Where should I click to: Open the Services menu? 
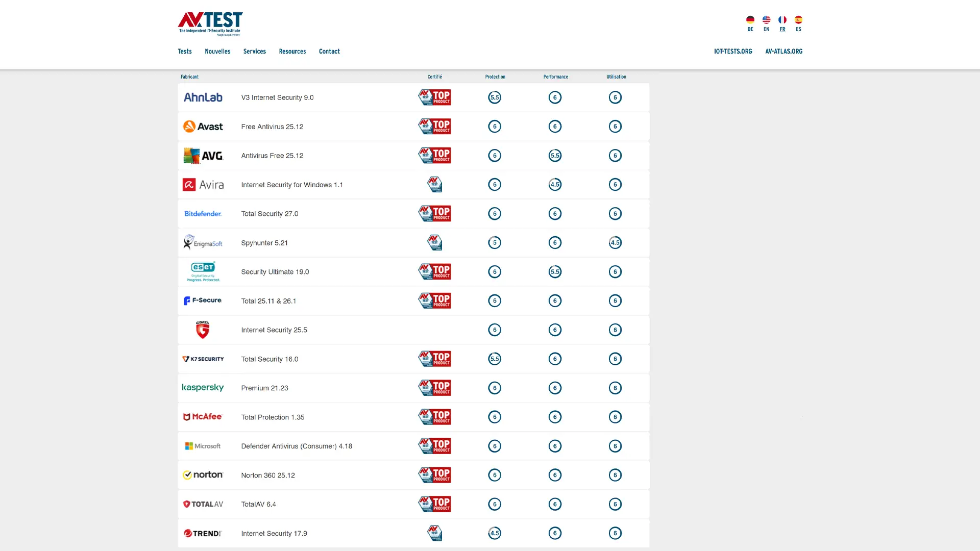pyautogui.click(x=254, y=52)
